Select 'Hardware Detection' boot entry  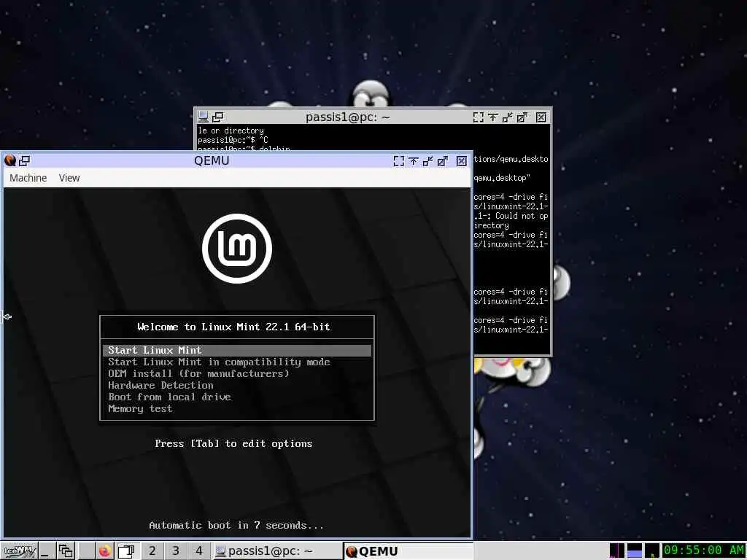pos(237,385)
